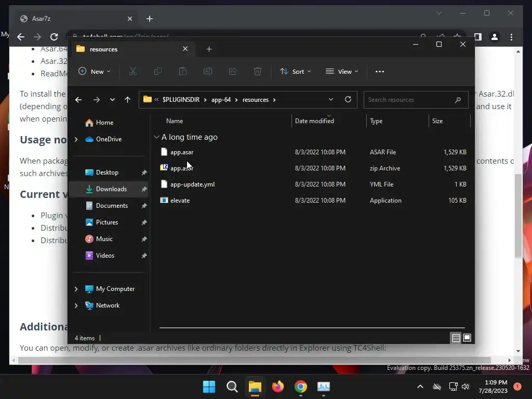
Task: Open Firefox from the taskbar
Action: [278, 387]
